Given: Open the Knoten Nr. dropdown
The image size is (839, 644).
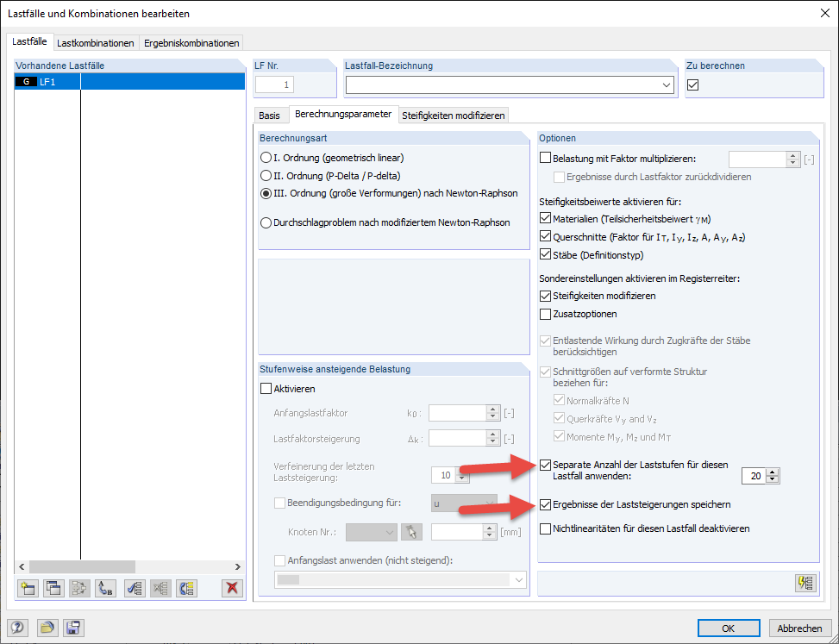Looking at the screenshot, I should (x=372, y=532).
